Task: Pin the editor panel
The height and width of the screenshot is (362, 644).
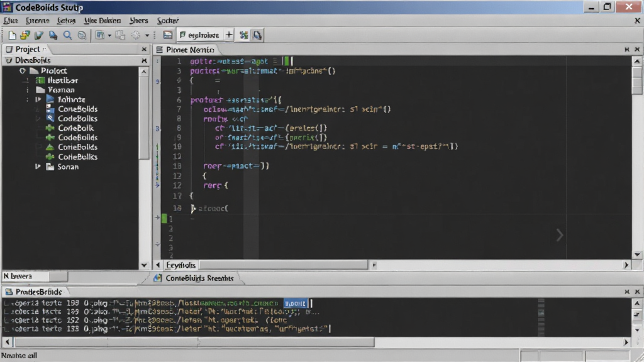Action: pos(627,49)
